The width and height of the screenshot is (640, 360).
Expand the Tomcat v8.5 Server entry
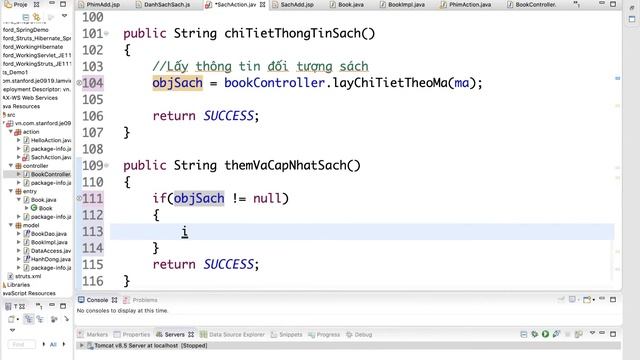82,346
